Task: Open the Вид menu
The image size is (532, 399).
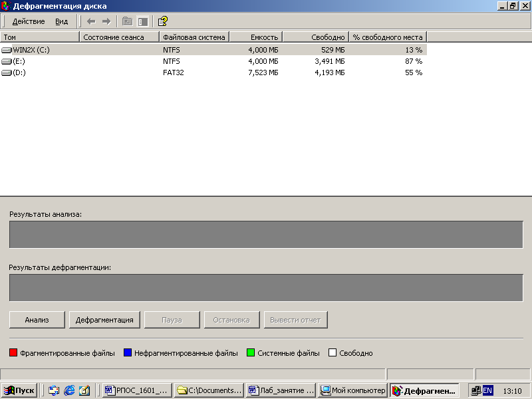Action: click(61, 21)
